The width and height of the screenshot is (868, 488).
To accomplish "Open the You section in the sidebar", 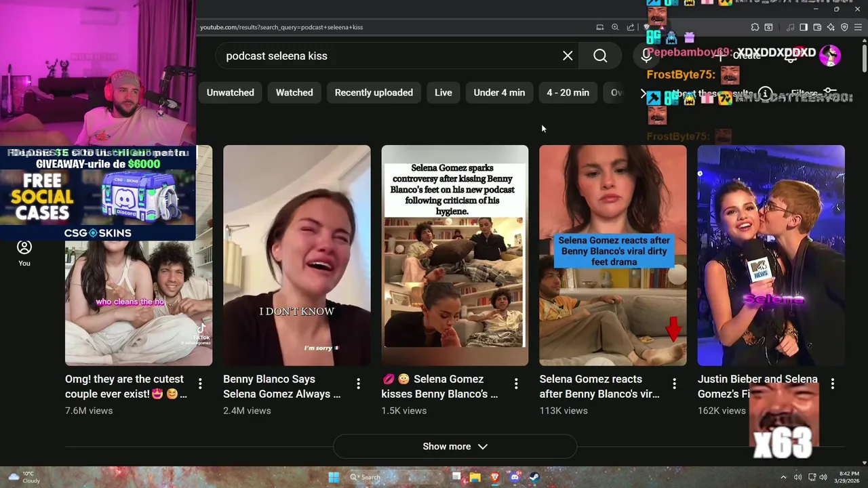I will (24, 252).
